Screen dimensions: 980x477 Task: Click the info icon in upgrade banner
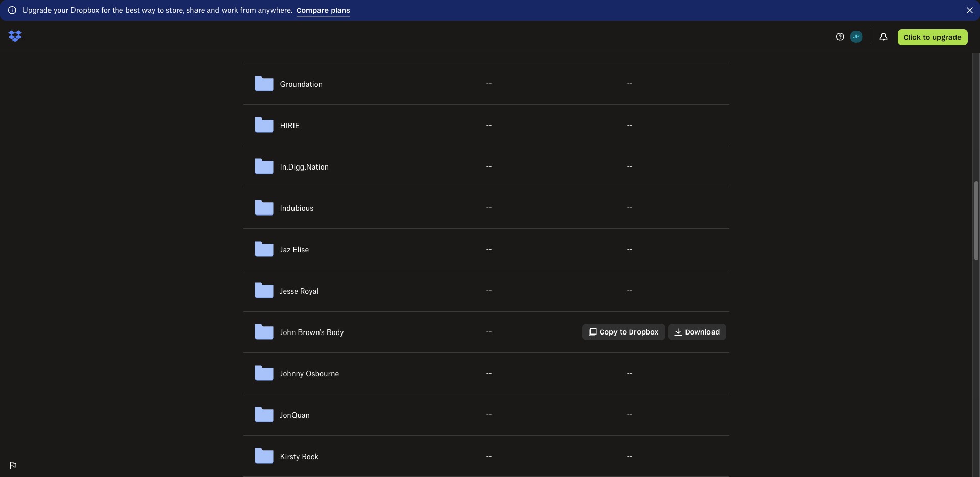pos(12,10)
